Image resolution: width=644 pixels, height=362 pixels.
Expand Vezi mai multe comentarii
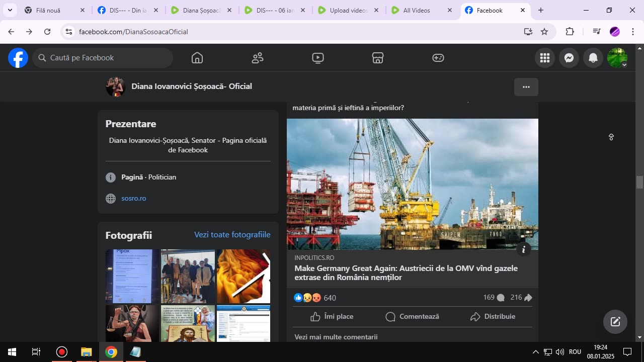click(x=336, y=337)
